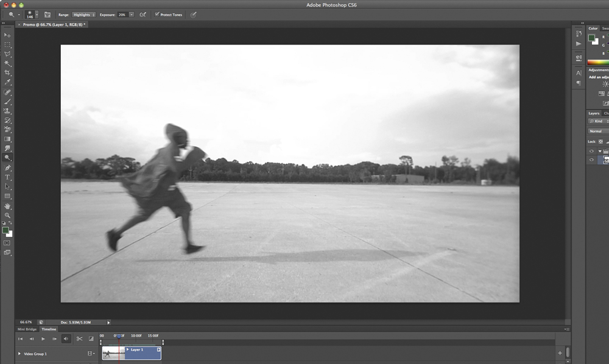Lock transparent pixels in Layers panel
Viewport: 609px width, 364px height.
[x=601, y=142]
